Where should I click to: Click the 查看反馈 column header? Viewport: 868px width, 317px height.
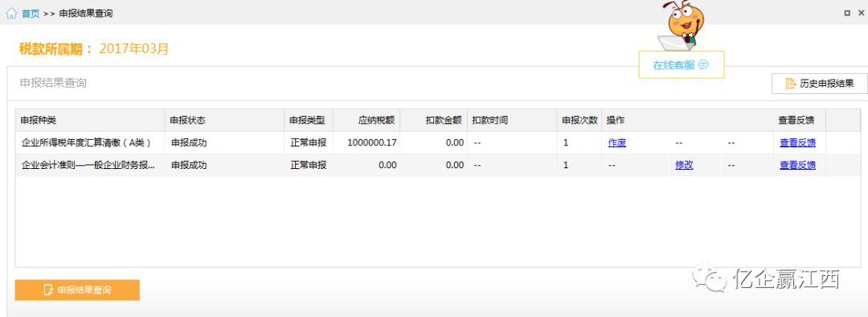point(800,120)
